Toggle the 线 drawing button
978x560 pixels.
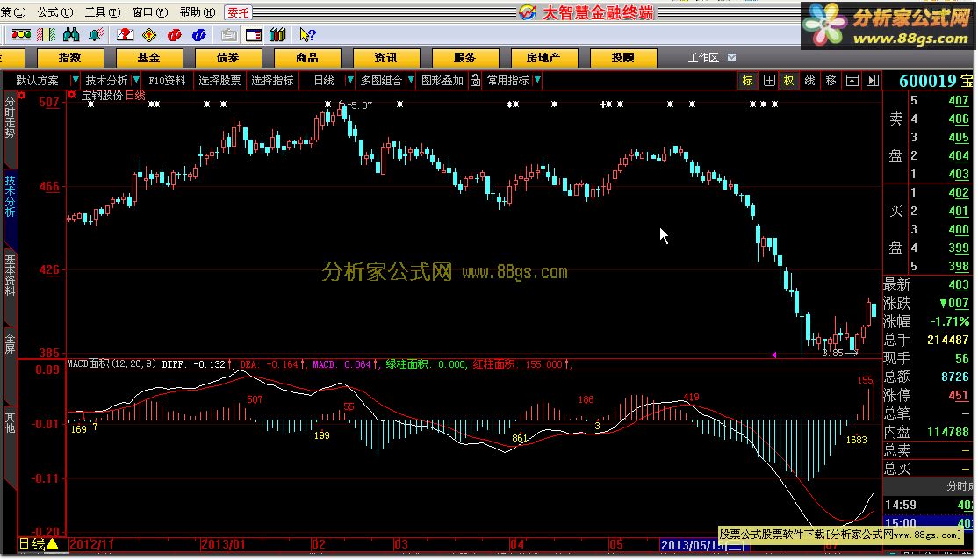coord(809,81)
